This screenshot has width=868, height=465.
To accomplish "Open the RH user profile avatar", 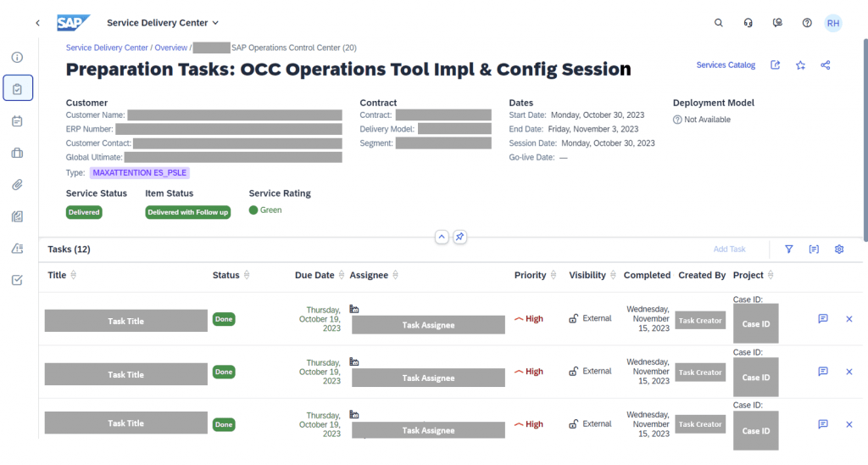I will (x=832, y=23).
